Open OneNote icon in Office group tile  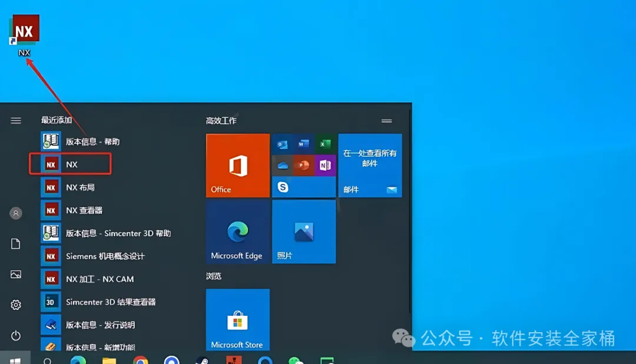pyautogui.click(x=325, y=165)
